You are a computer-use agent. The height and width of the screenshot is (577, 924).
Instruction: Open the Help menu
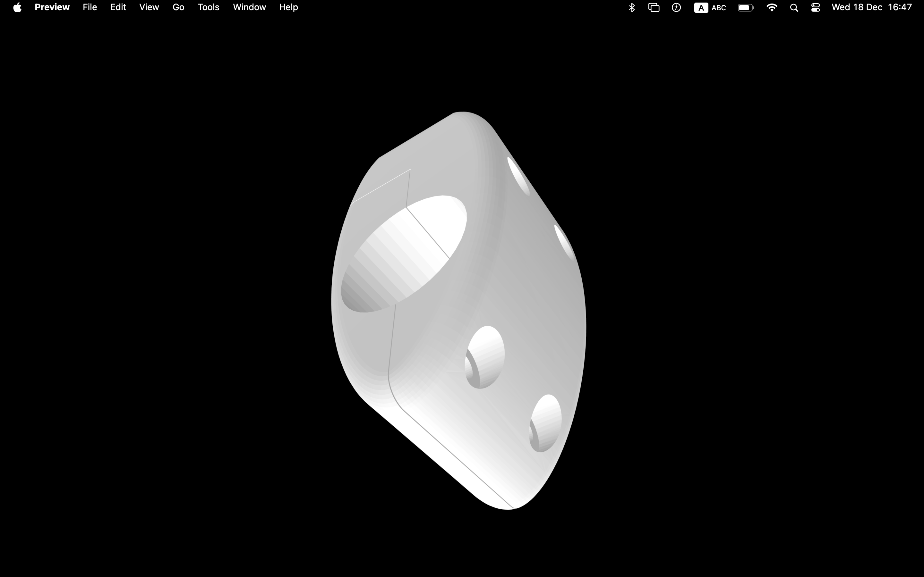coord(288,7)
